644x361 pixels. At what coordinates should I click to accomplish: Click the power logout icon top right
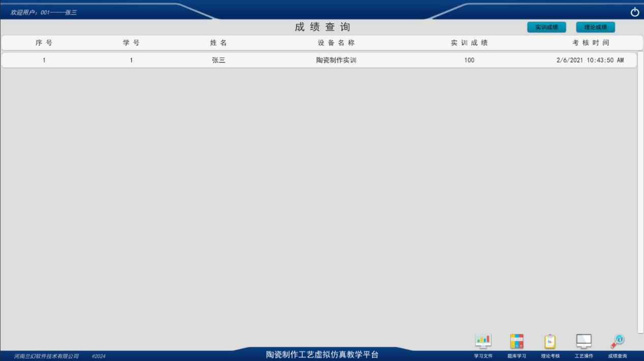coord(635,10)
